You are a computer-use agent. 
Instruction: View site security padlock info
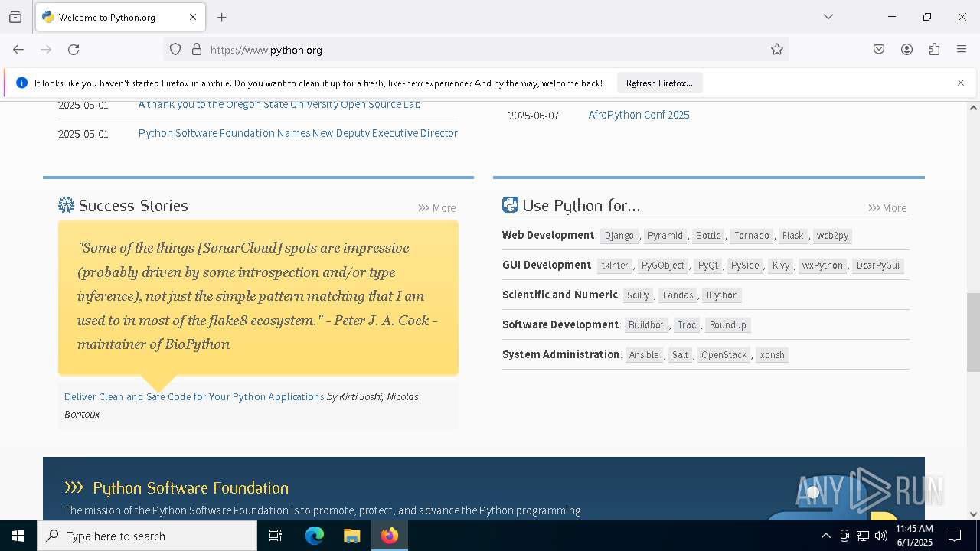point(197,50)
